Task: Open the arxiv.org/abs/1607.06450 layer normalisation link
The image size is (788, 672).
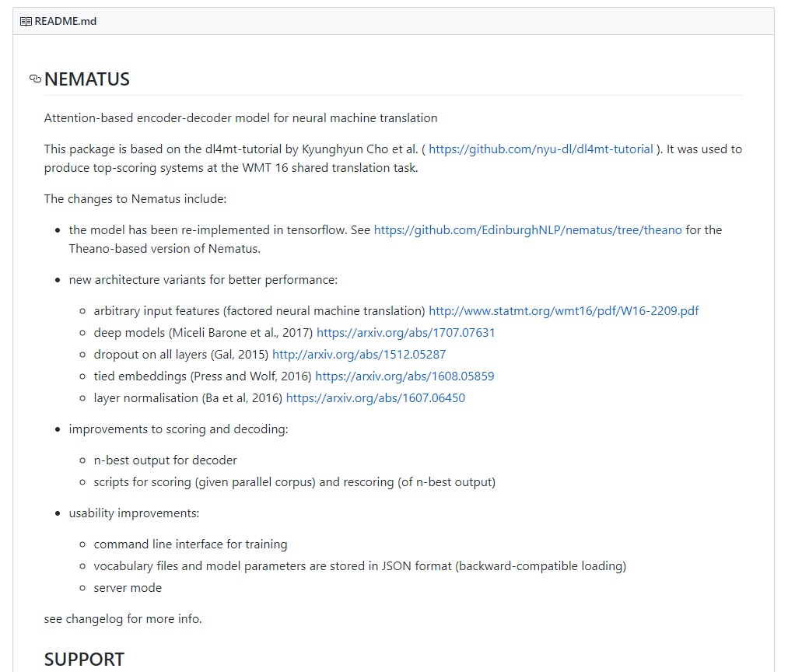Action: (376, 398)
